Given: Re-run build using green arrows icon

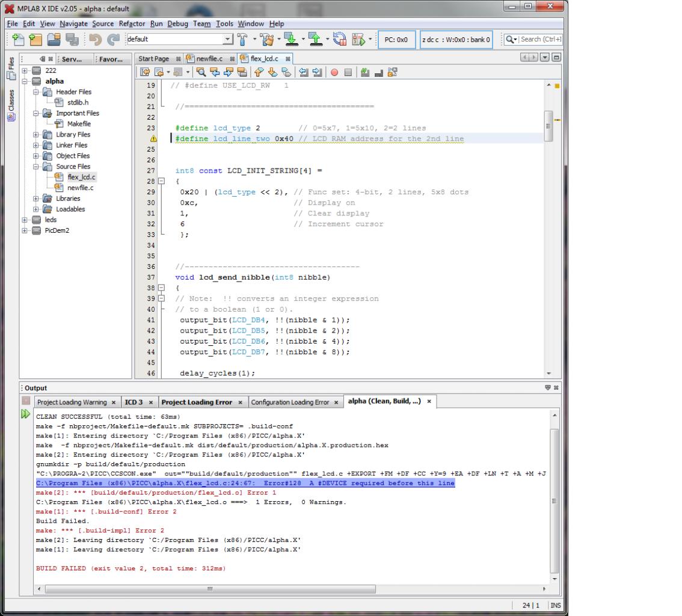Looking at the screenshot, I should (x=26, y=415).
